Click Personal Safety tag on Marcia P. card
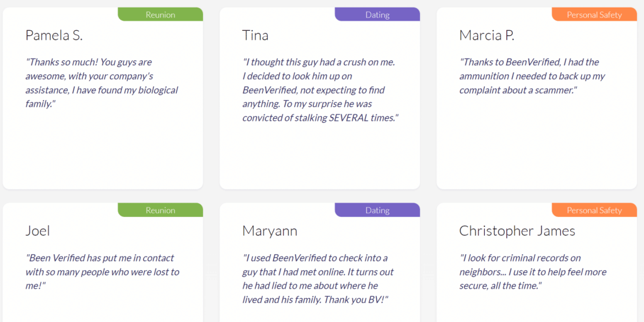644x322 pixels. pyautogui.click(x=594, y=14)
